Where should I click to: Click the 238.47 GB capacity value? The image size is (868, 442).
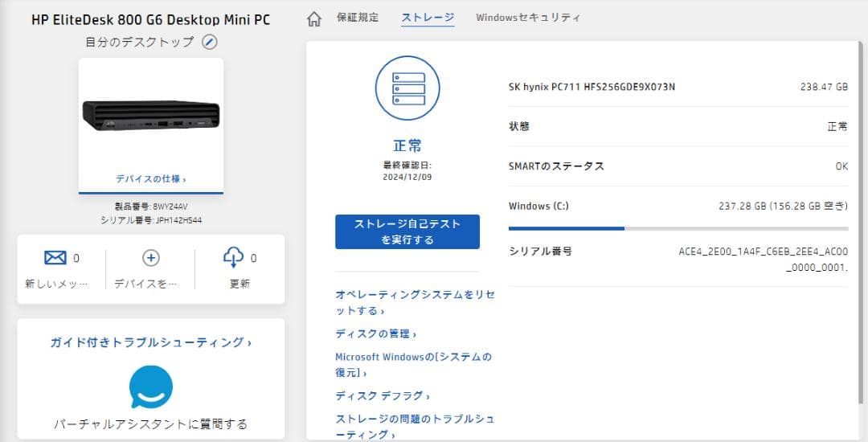click(x=824, y=87)
